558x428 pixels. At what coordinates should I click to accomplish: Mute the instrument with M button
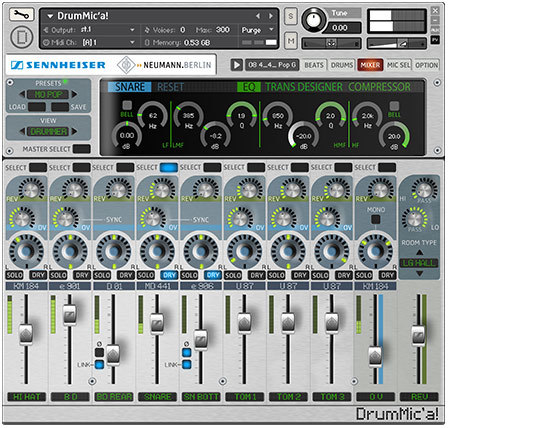(x=291, y=41)
